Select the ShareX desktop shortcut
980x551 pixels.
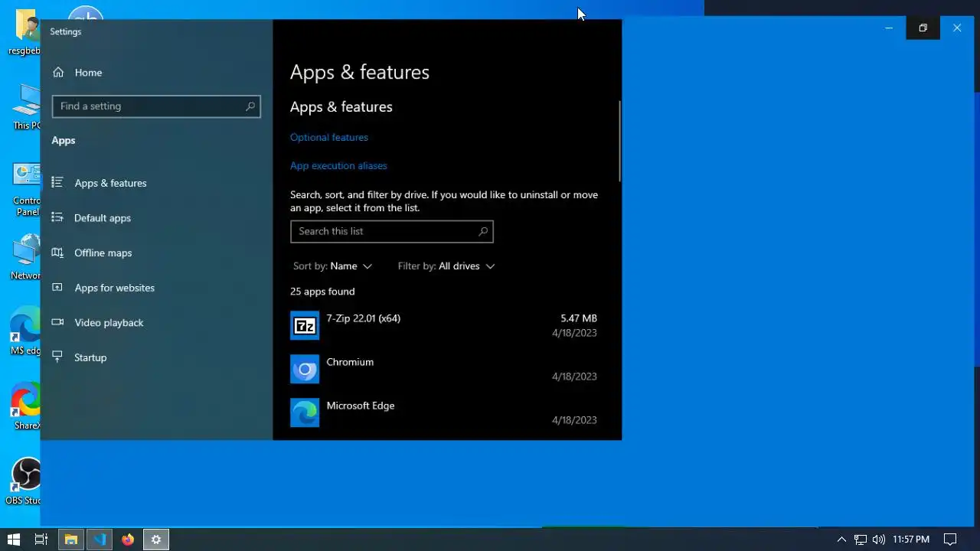26,407
